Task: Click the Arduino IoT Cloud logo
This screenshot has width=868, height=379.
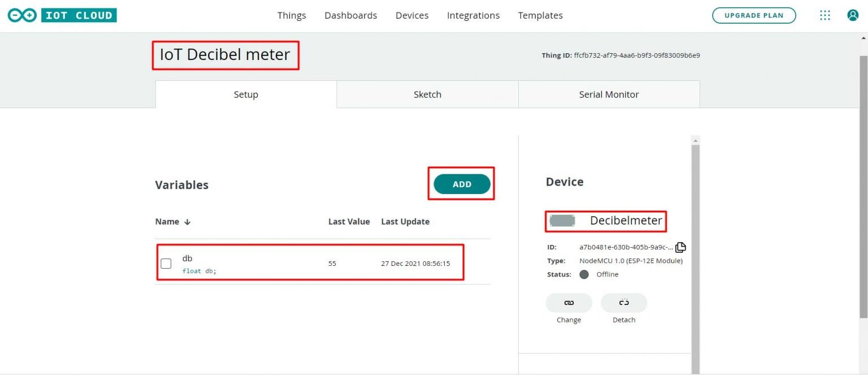Action: (61, 14)
